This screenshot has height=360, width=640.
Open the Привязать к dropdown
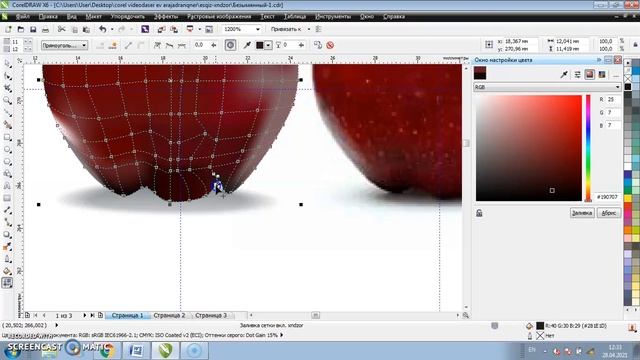(x=309, y=29)
